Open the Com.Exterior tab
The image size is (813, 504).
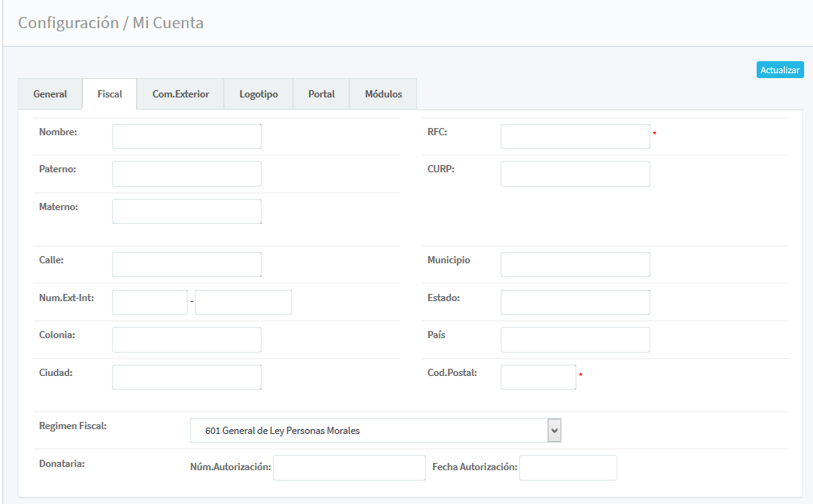(x=180, y=94)
